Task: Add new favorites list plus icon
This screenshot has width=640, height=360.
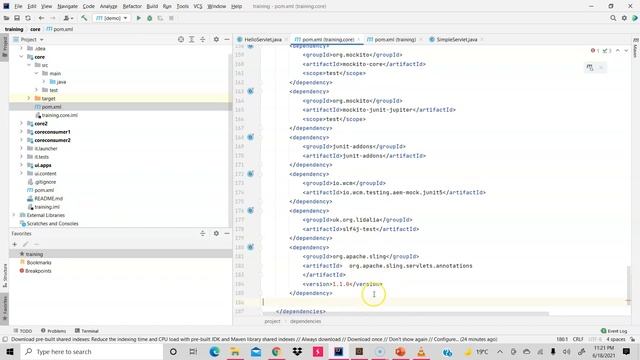Action: coord(15,244)
